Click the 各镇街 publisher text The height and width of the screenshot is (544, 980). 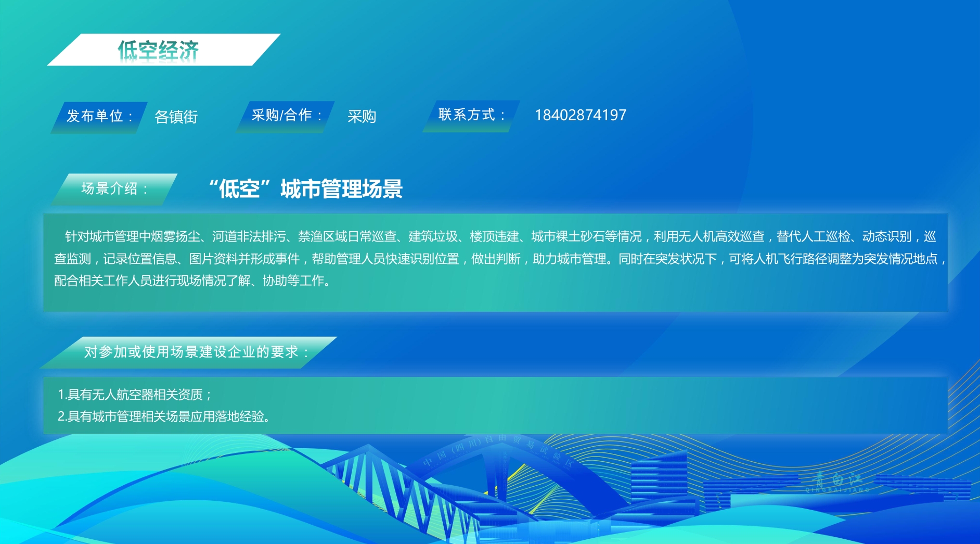176,117
